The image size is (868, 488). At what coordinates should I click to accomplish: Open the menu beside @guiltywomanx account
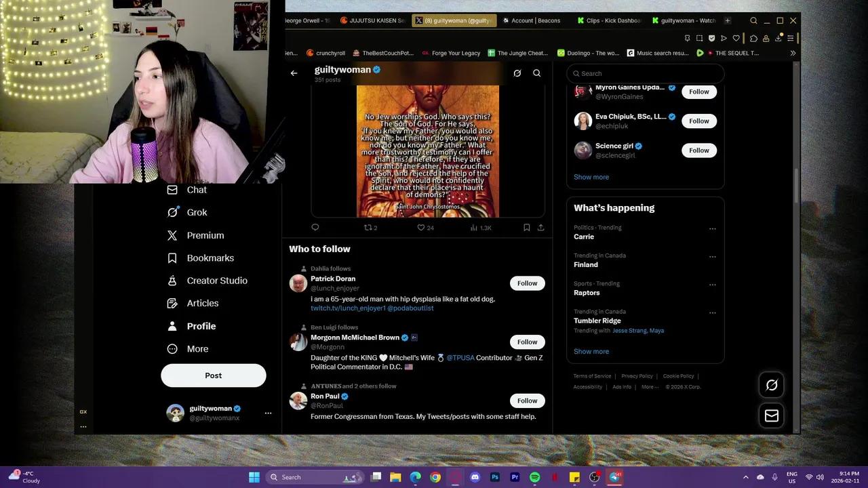click(268, 413)
